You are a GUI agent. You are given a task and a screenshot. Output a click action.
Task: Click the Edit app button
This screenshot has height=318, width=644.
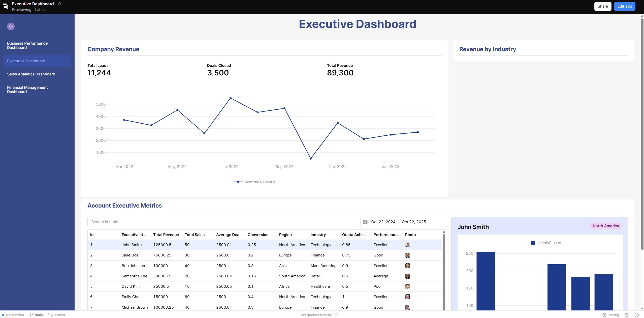pos(624,6)
